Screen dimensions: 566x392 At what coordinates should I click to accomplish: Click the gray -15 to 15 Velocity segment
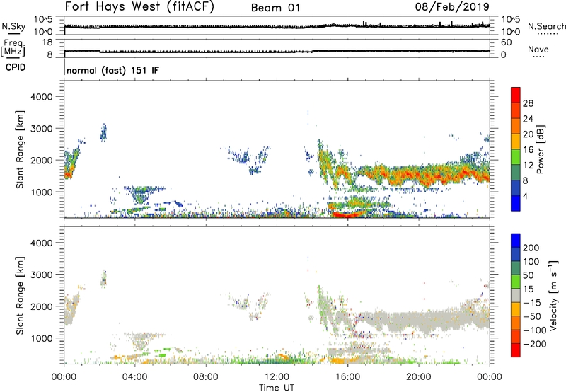(x=516, y=295)
